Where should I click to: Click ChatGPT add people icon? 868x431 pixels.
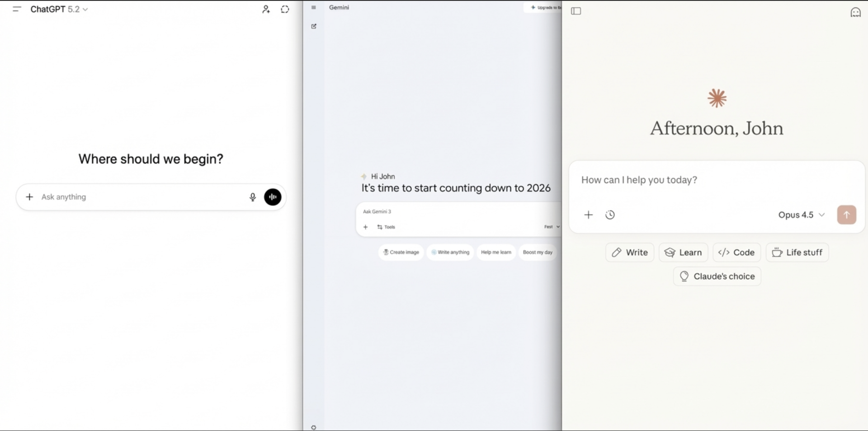pyautogui.click(x=266, y=9)
